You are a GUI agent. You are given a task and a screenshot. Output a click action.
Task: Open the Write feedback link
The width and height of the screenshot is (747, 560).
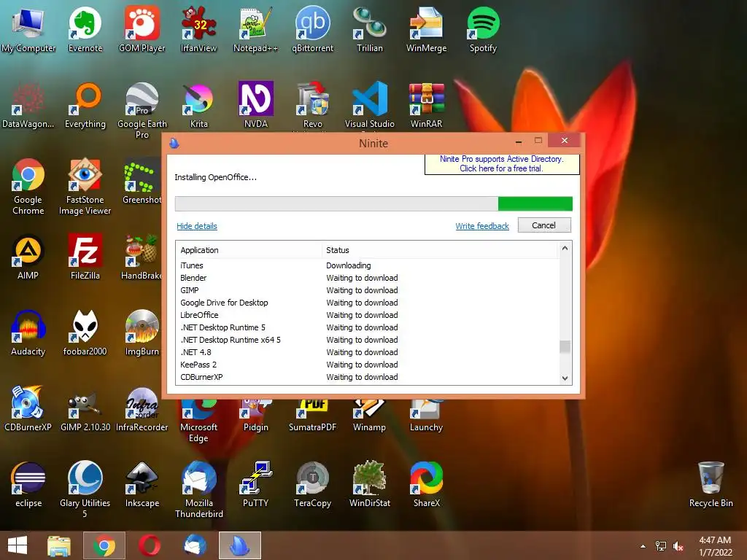click(x=482, y=226)
